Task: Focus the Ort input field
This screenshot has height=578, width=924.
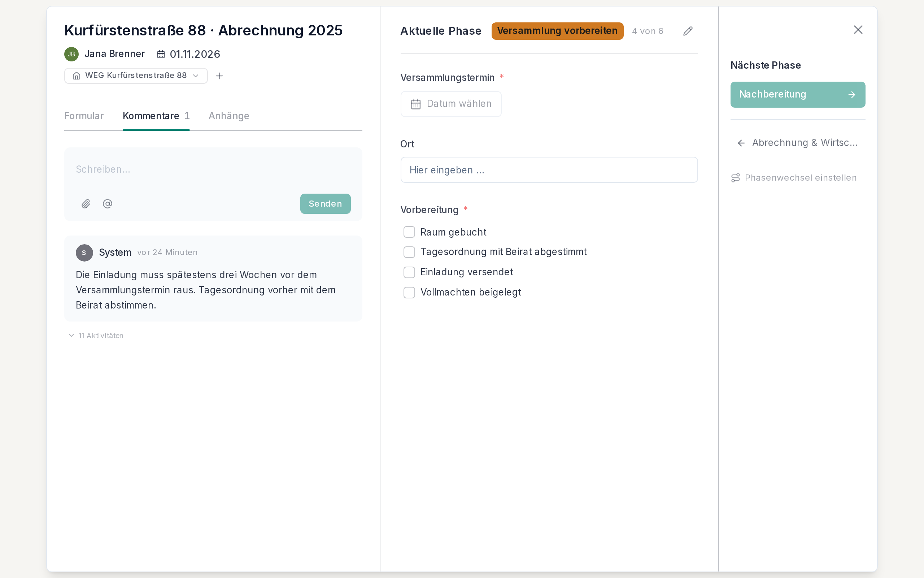Action: tap(549, 170)
